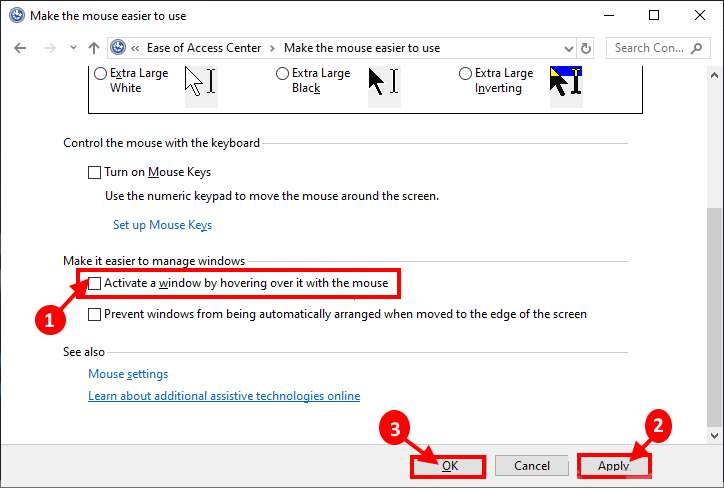Screen dimensions: 724x488
Task: Select Extra Large White pointer
Action: [x=101, y=74]
